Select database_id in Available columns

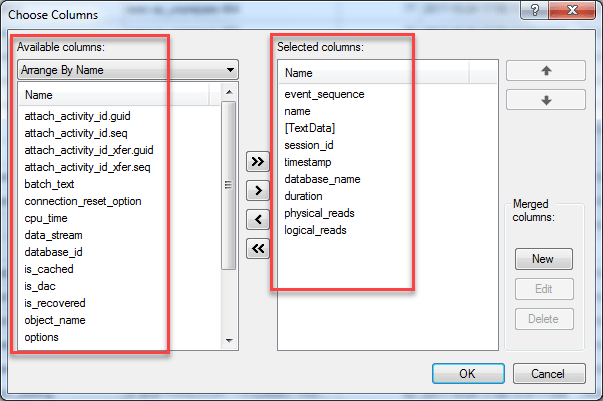(53, 252)
